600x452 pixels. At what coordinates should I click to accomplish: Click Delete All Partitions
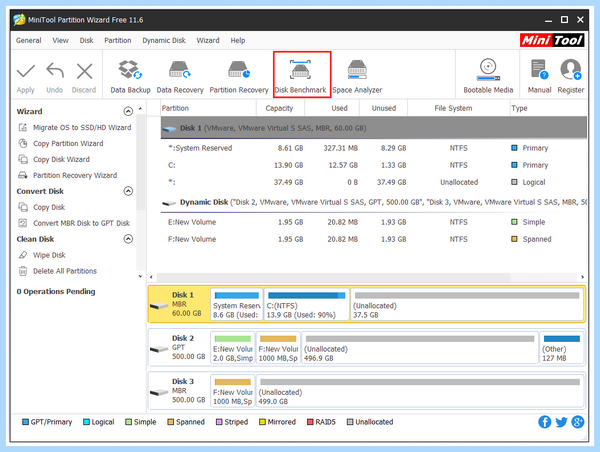(58, 271)
